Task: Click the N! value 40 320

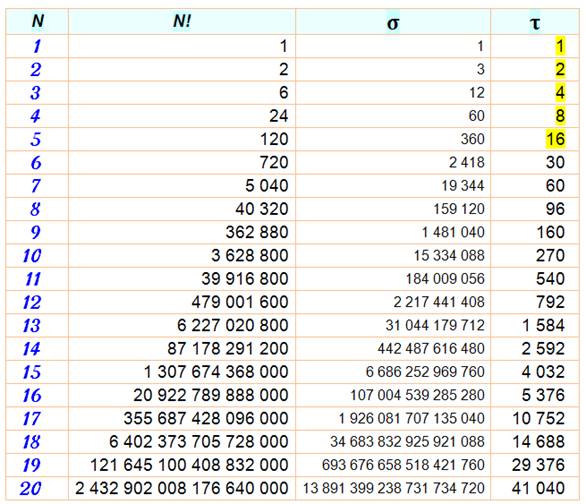Action: [262, 209]
